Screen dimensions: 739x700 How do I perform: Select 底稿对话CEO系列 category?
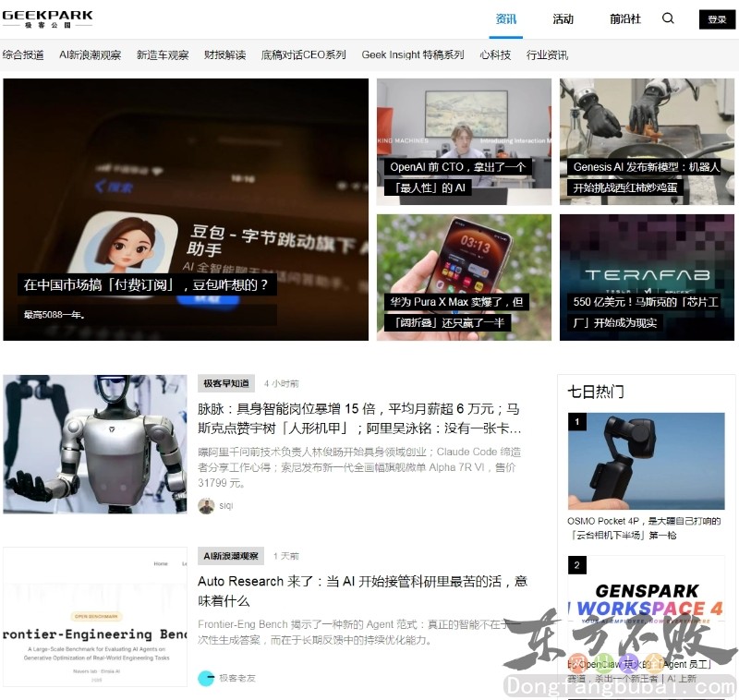point(304,54)
